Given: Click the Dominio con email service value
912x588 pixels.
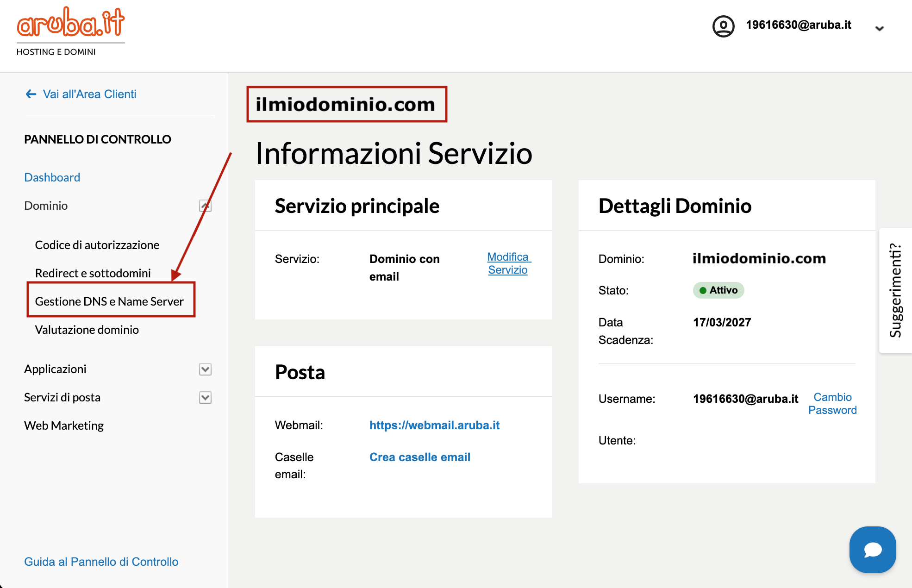Looking at the screenshot, I should [x=404, y=268].
